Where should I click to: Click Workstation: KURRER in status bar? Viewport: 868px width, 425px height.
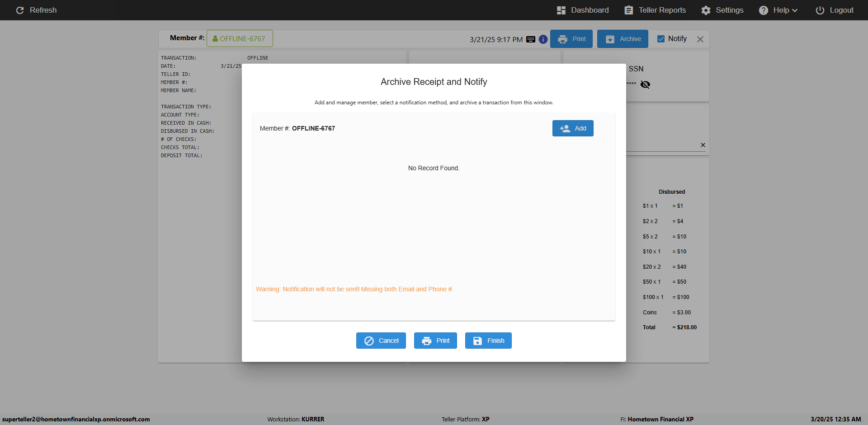(296, 419)
